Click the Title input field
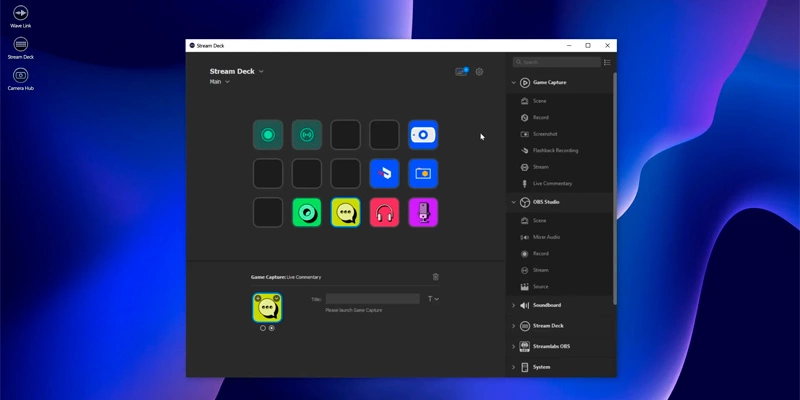The image size is (800, 400). pos(372,299)
